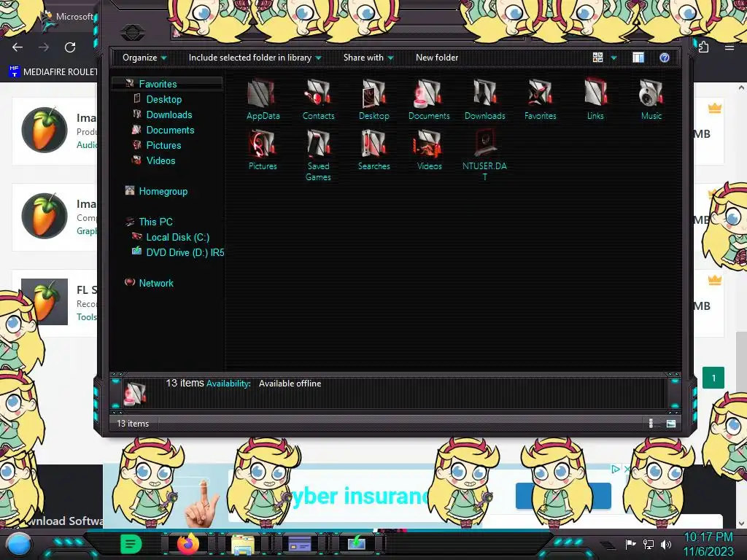The height and width of the screenshot is (560, 747).
Task: Switch to large icons view in status bar
Action: (671, 424)
